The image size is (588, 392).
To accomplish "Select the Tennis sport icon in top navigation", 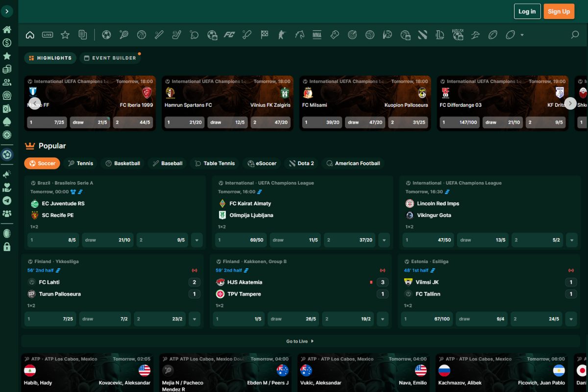I will pos(124,35).
